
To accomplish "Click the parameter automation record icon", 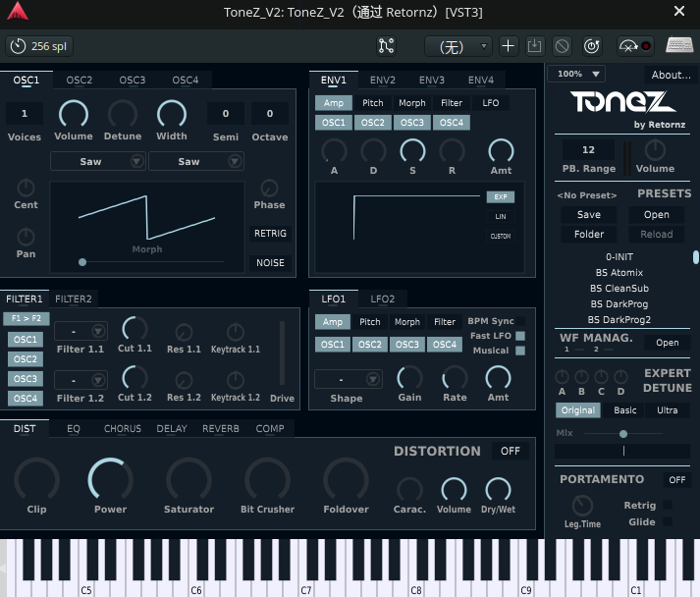I will coord(635,46).
